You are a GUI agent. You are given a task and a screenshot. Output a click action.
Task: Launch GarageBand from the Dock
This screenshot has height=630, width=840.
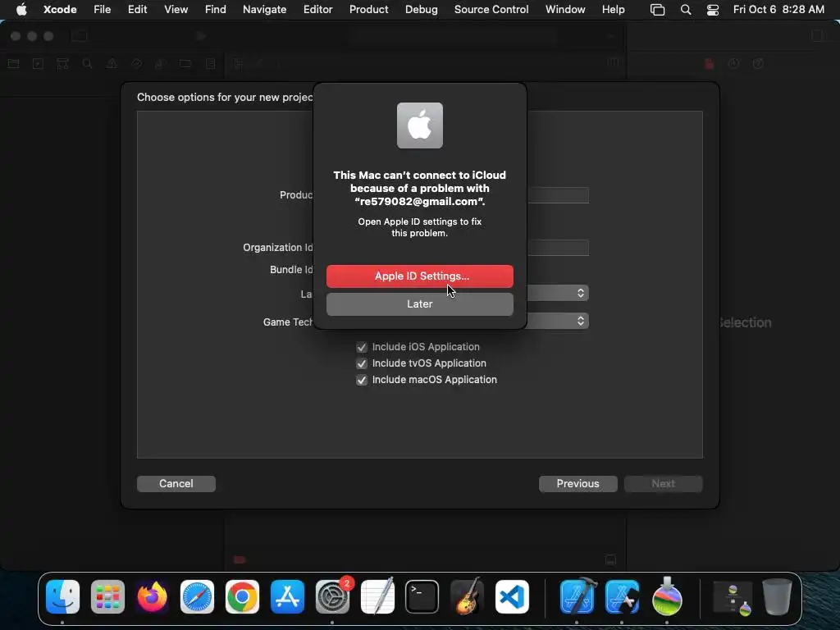point(467,597)
